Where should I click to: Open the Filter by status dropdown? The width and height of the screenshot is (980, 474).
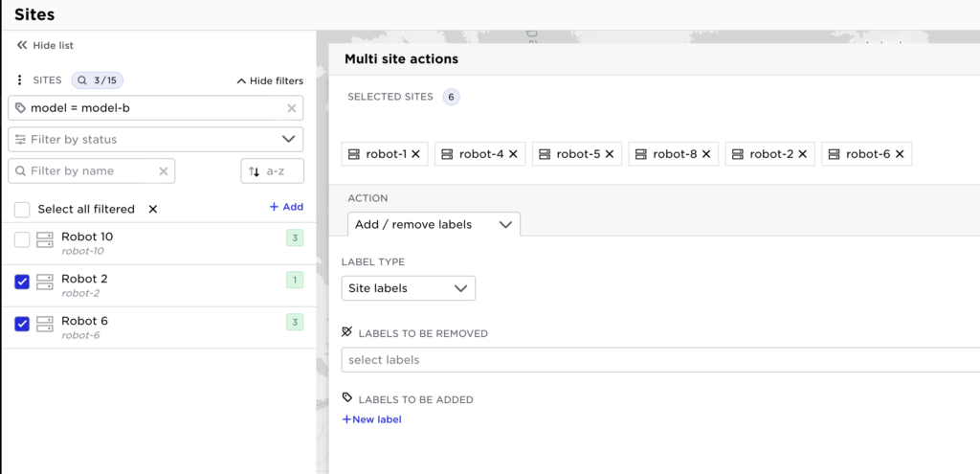pos(155,140)
